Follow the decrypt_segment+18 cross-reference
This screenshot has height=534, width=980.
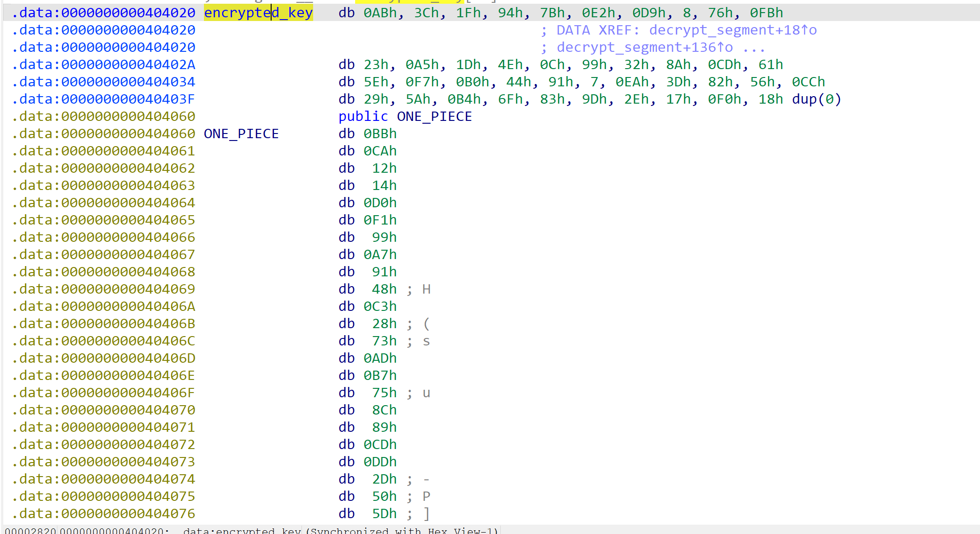[733, 30]
